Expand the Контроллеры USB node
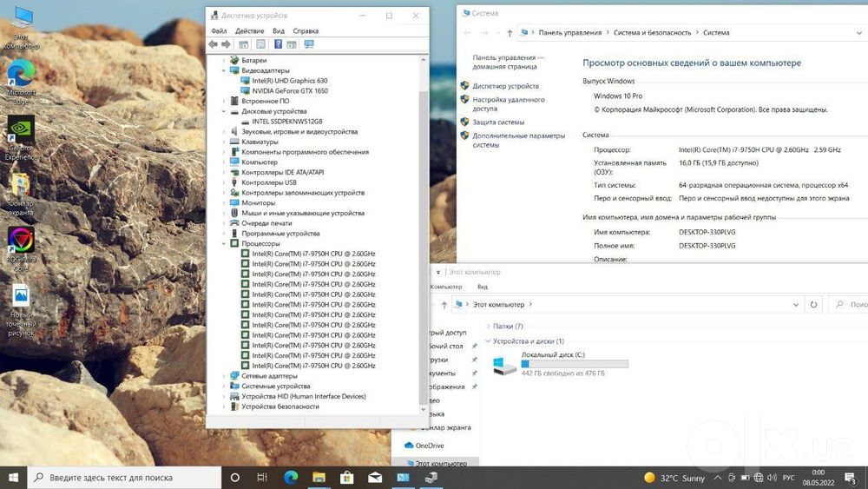The height and width of the screenshot is (489, 868). (x=224, y=182)
